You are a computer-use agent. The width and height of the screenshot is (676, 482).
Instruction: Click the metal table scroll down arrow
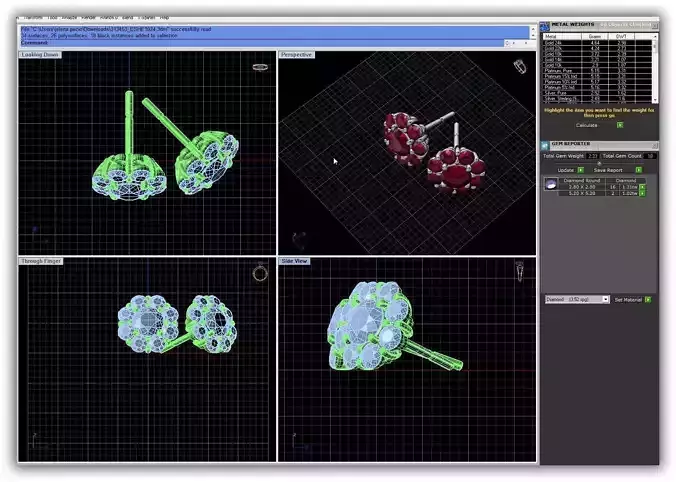point(655,100)
